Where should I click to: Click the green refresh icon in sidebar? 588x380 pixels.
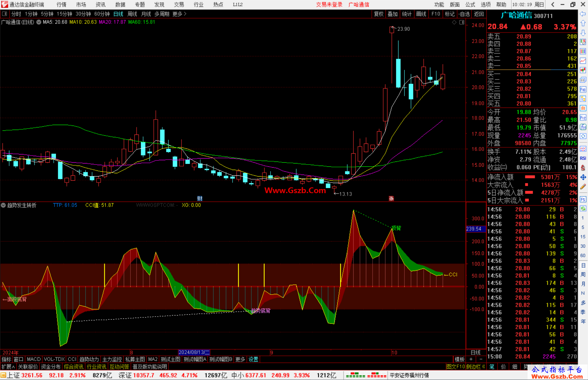click(583, 209)
